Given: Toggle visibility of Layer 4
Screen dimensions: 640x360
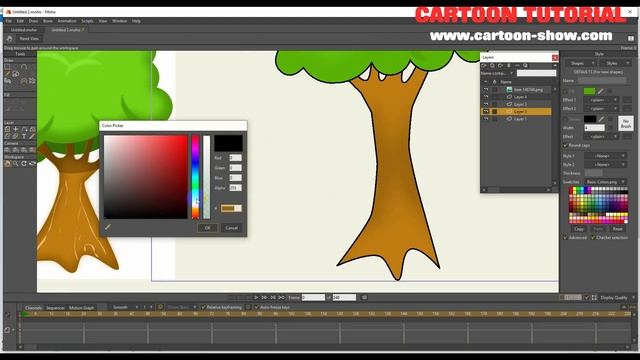Looking at the screenshot, I should 486,97.
